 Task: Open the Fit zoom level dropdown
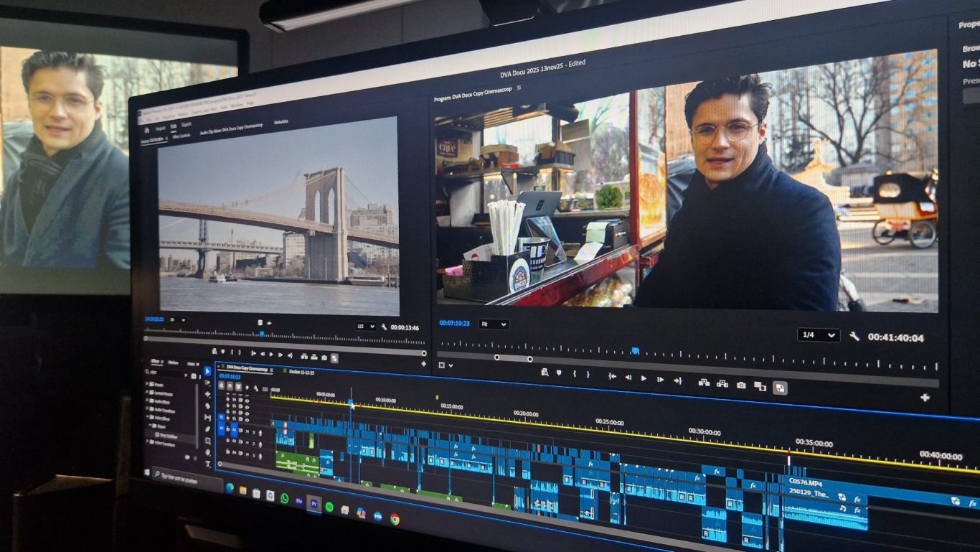(x=494, y=324)
